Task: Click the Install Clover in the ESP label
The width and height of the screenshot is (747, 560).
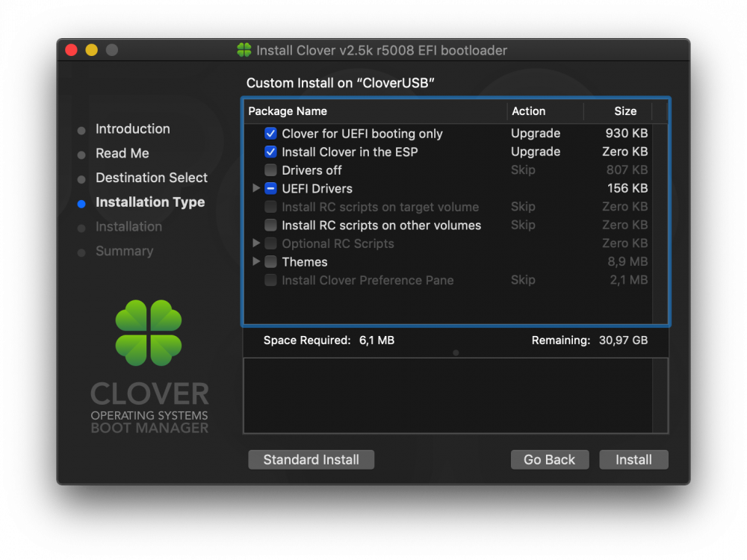Action: click(350, 152)
